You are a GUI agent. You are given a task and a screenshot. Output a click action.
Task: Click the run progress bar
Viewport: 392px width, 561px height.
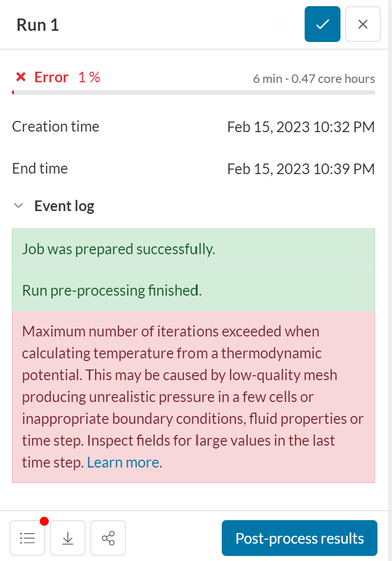(193, 93)
